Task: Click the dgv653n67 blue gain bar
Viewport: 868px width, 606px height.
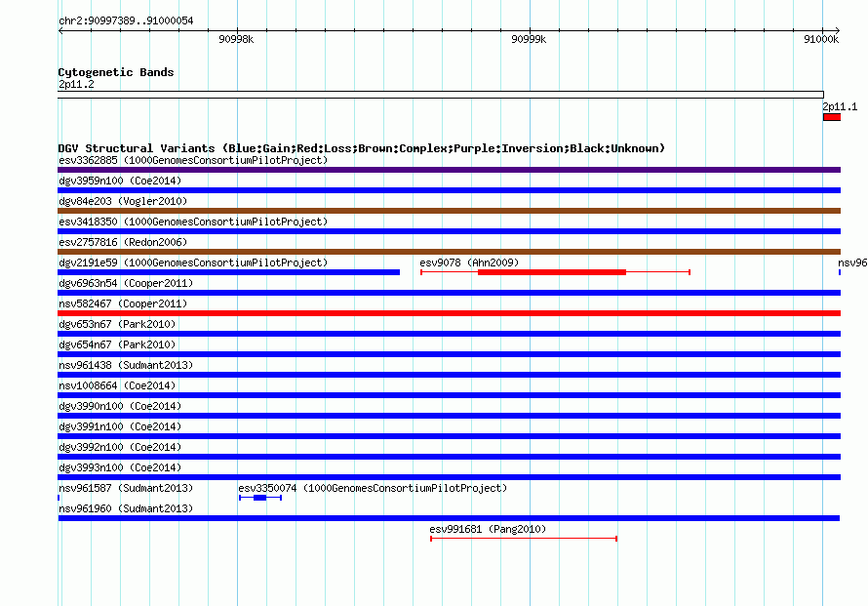Action: coord(449,334)
